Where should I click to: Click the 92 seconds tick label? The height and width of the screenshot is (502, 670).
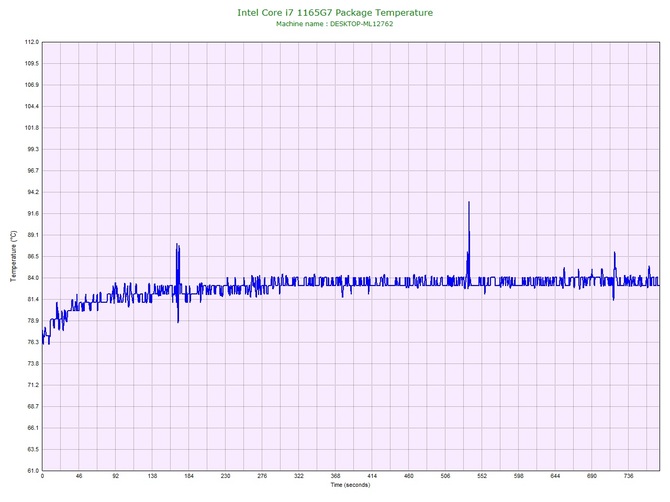pos(116,476)
